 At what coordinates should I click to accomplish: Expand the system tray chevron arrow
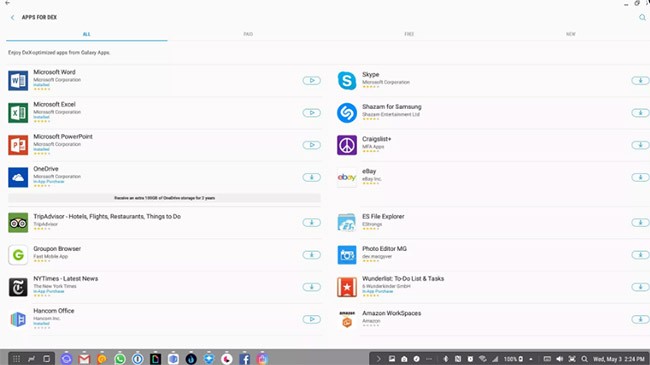pyautogui.click(x=378, y=359)
